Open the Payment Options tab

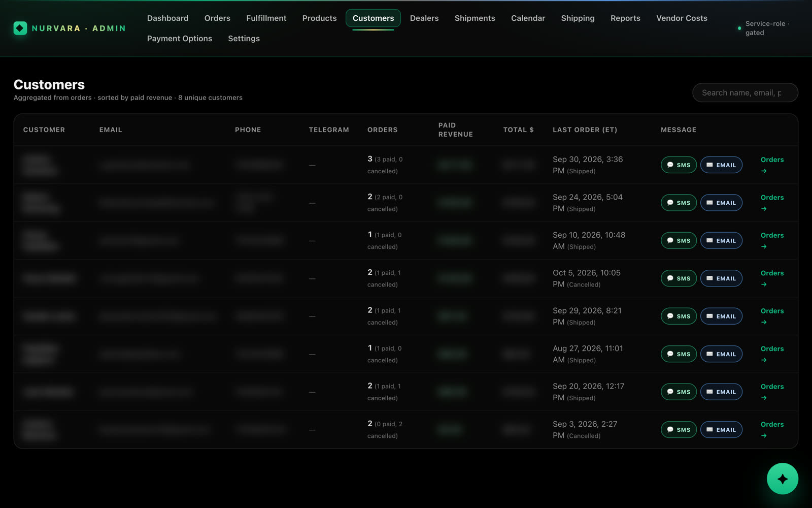point(180,39)
